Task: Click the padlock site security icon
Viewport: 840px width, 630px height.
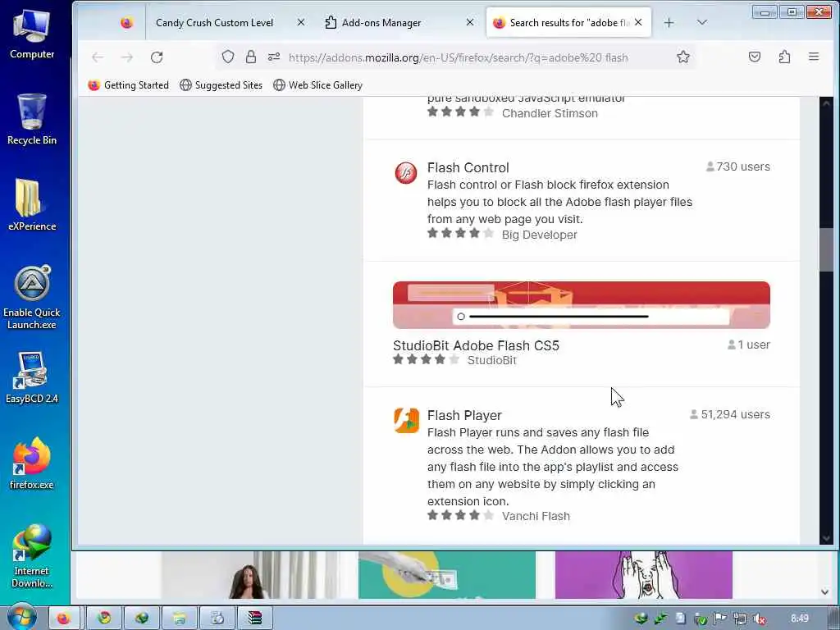Action: [x=251, y=57]
